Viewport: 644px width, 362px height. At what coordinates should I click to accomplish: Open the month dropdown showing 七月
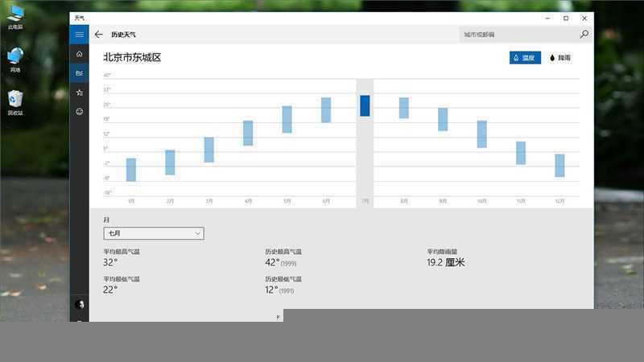click(154, 233)
